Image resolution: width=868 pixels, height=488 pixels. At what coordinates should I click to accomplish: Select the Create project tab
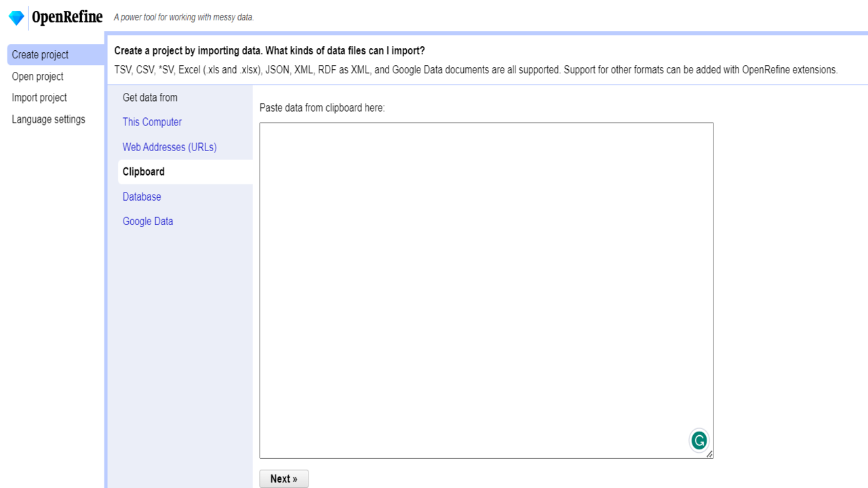tap(56, 55)
